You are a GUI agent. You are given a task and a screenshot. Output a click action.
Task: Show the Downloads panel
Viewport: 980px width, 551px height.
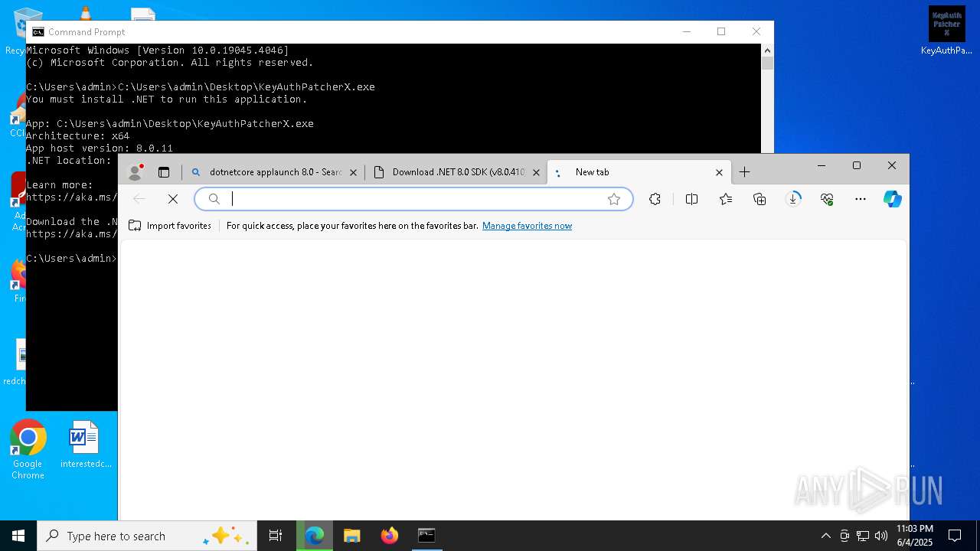pos(794,199)
